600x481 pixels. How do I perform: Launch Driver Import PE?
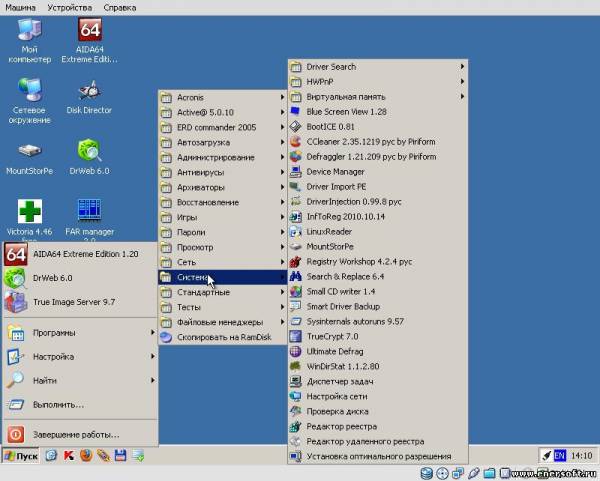tap(378, 187)
